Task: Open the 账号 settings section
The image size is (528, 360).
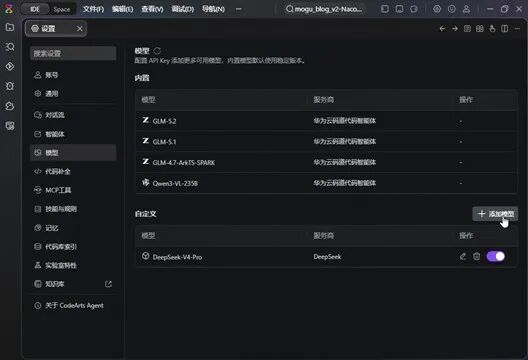Action: 73,75
